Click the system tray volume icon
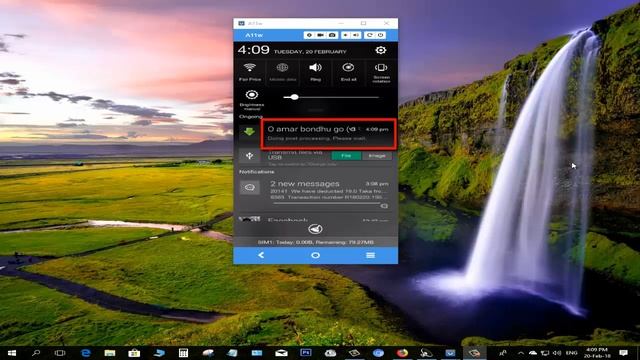640x360 pixels. [x=557, y=353]
